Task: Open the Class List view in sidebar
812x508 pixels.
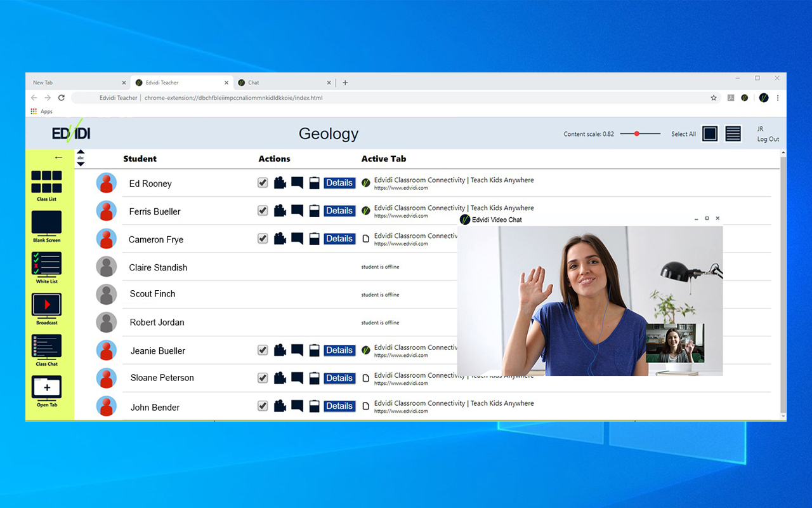Action: click(46, 185)
